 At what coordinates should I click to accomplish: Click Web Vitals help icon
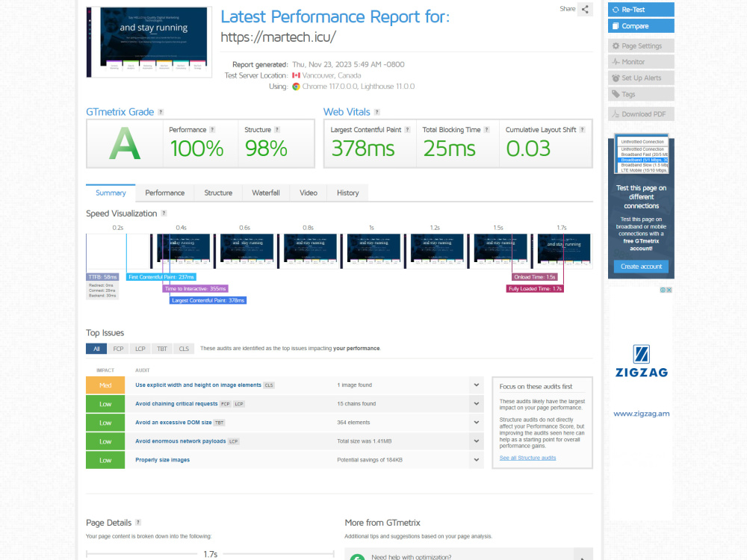click(376, 112)
